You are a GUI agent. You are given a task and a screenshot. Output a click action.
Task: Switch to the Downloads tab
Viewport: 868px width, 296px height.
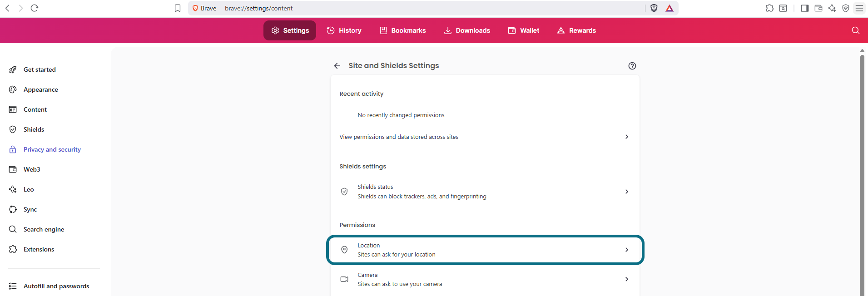tap(467, 30)
